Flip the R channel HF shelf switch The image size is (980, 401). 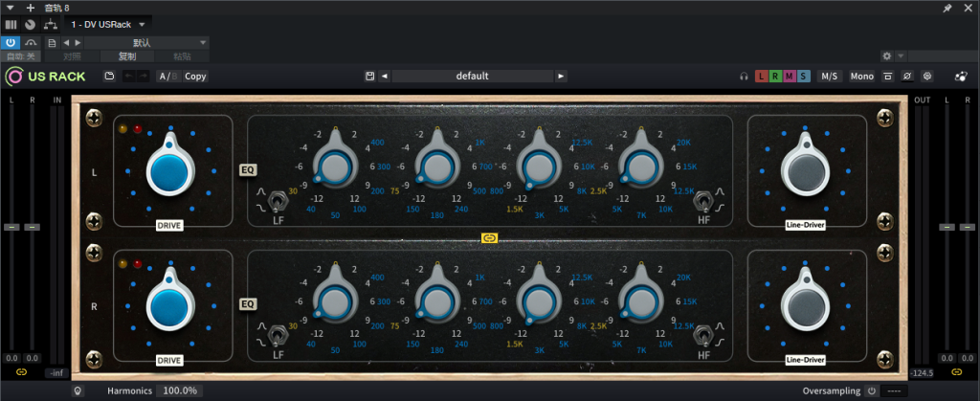point(703,337)
